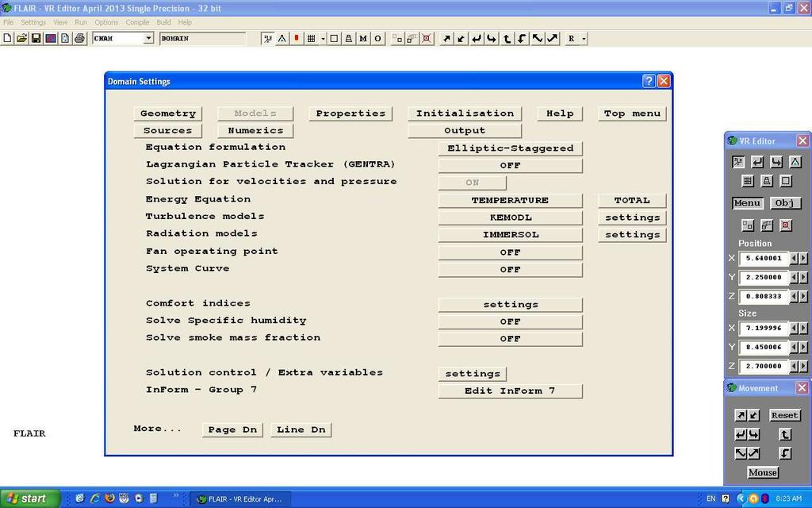This screenshot has height=508, width=812.
Task: Open the Run menu
Action: pyautogui.click(x=81, y=22)
